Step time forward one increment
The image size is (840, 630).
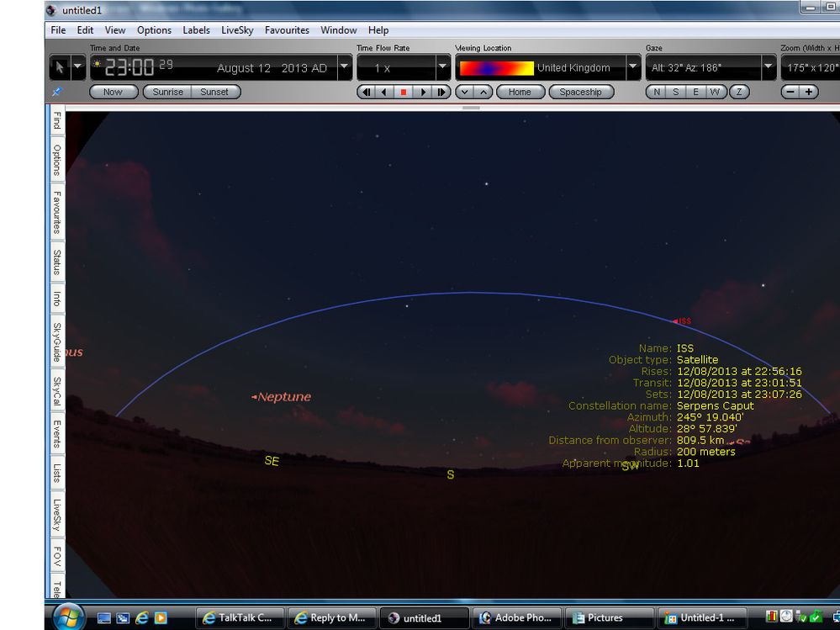point(441,93)
